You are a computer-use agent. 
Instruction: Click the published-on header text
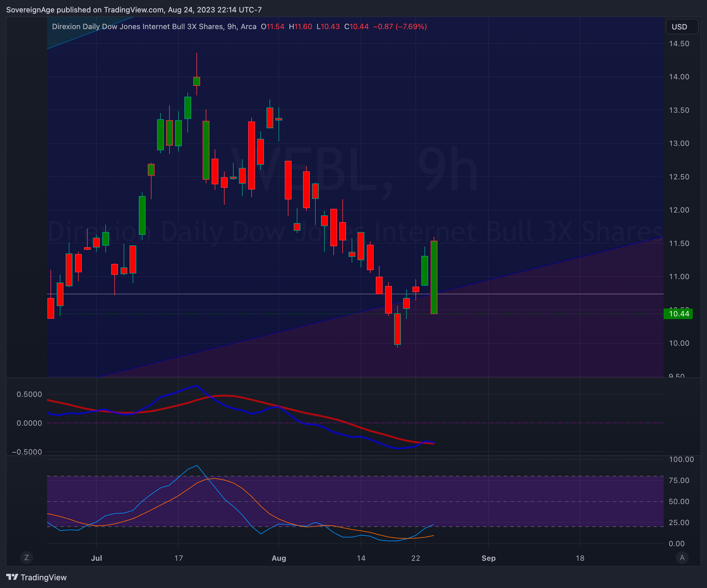[134, 10]
